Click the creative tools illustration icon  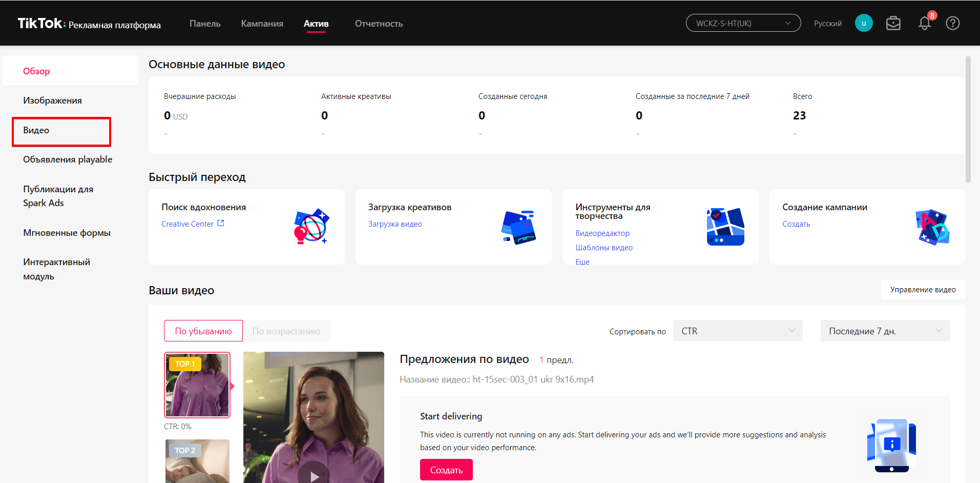point(725,227)
